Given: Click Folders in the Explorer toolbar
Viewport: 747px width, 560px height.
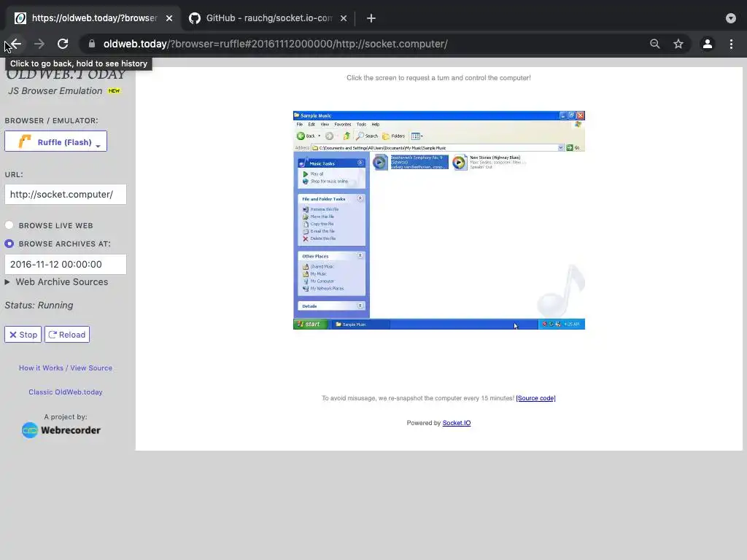Looking at the screenshot, I should coord(393,136).
